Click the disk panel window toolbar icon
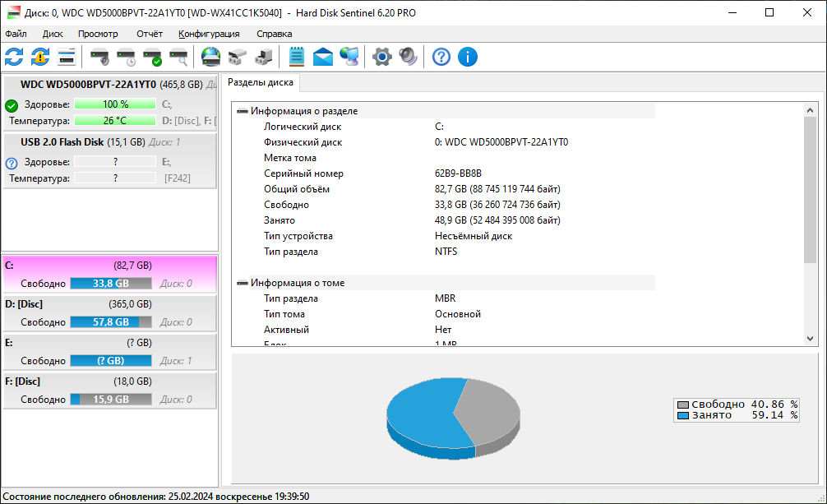Screen dimensions: 827x504 67,57
